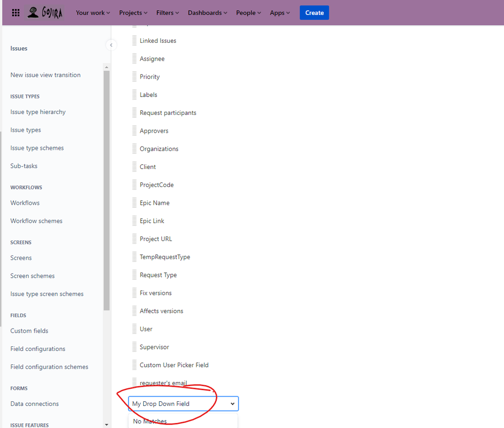Select the Project URL field row
This screenshot has width=504, height=428.
(x=155, y=239)
